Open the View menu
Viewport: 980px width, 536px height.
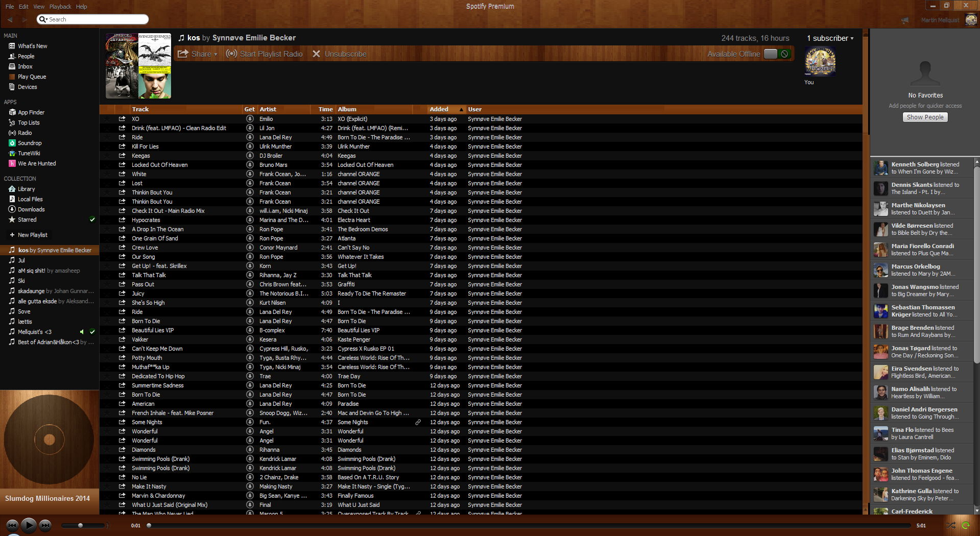coord(39,7)
